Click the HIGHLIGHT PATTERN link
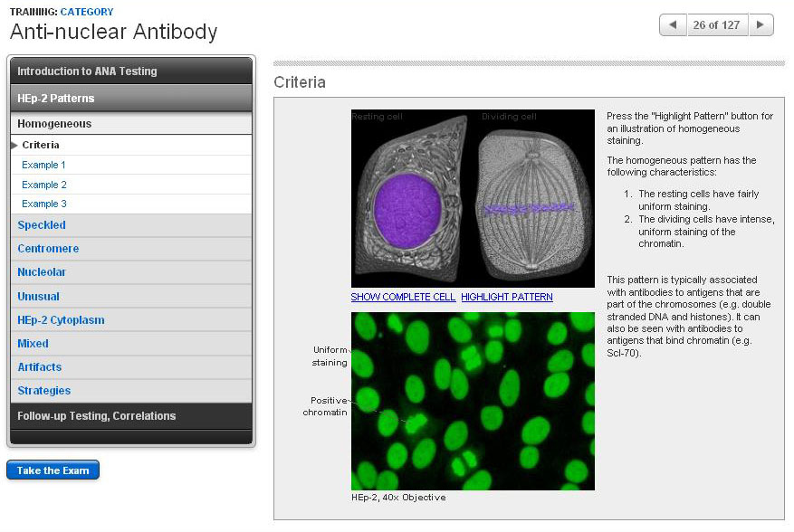Viewport: 794px width, 532px height. point(506,297)
